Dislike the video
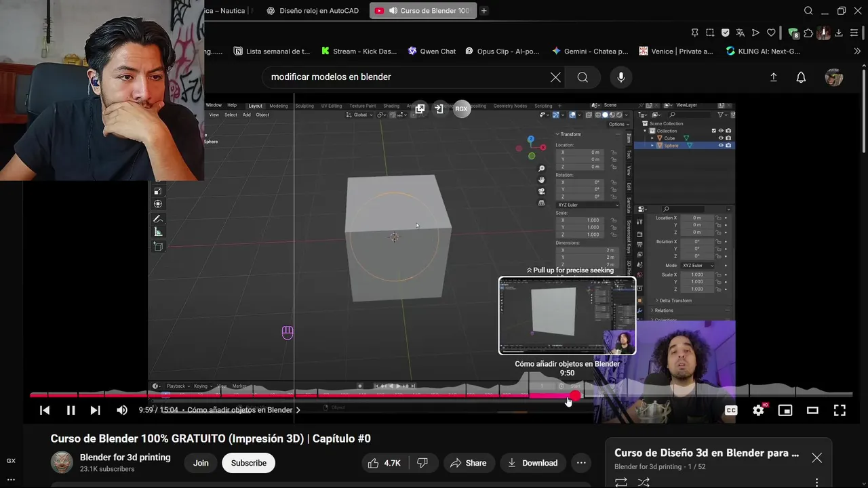Viewport: 868px width, 488px height. (x=422, y=463)
